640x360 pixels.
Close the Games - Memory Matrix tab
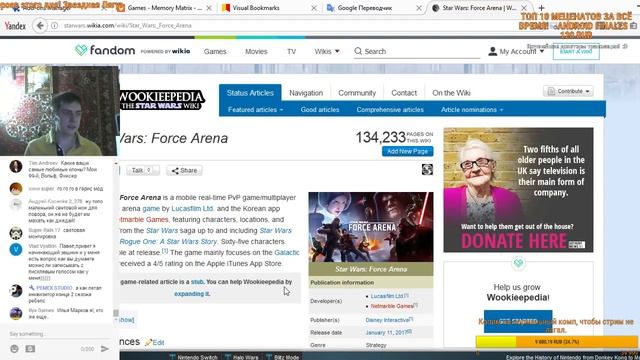209,8
